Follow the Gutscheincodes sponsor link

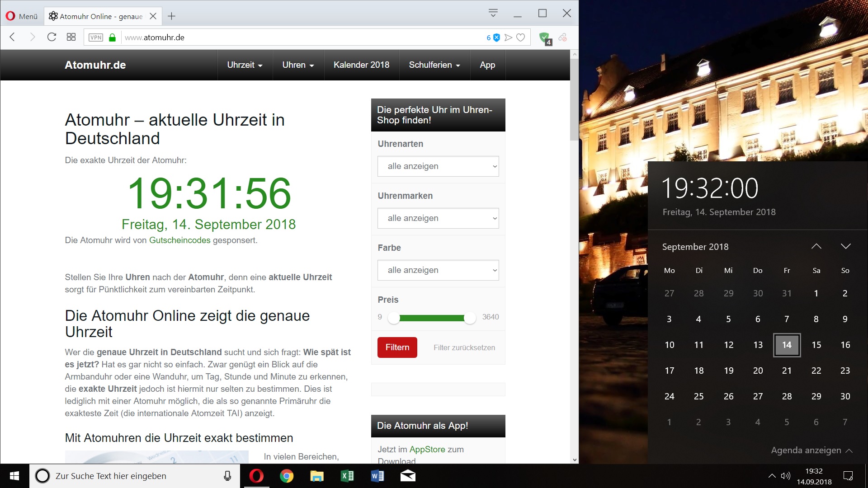[x=180, y=240]
